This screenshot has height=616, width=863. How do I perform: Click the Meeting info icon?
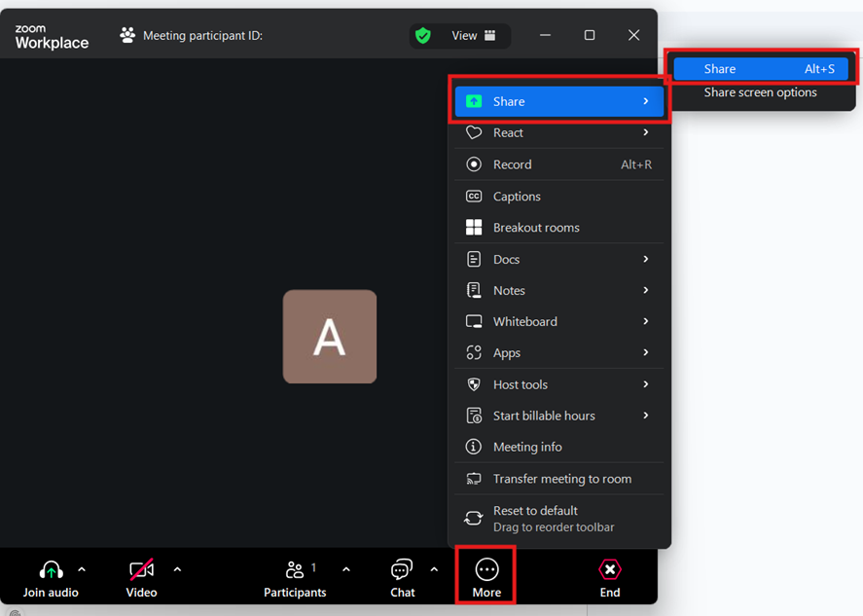pos(474,447)
